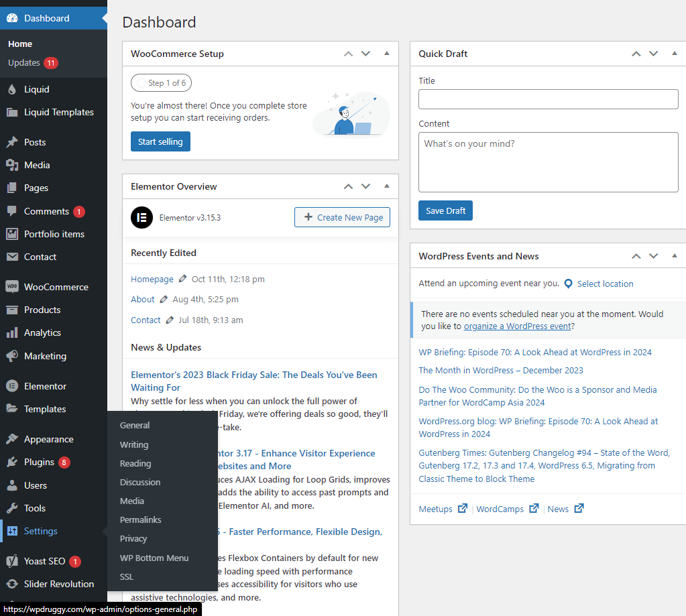Click the Pages icon in sidebar
This screenshot has height=616, width=686.
click(12, 188)
